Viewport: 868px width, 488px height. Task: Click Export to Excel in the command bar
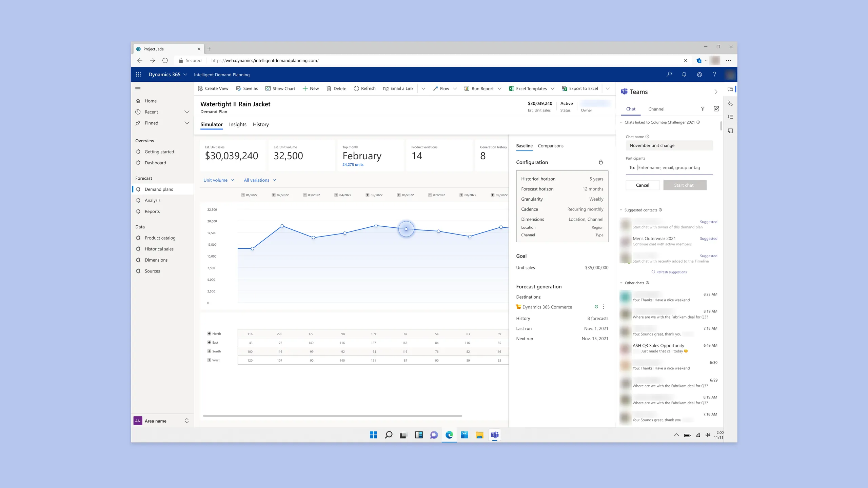(x=580, y=88)
